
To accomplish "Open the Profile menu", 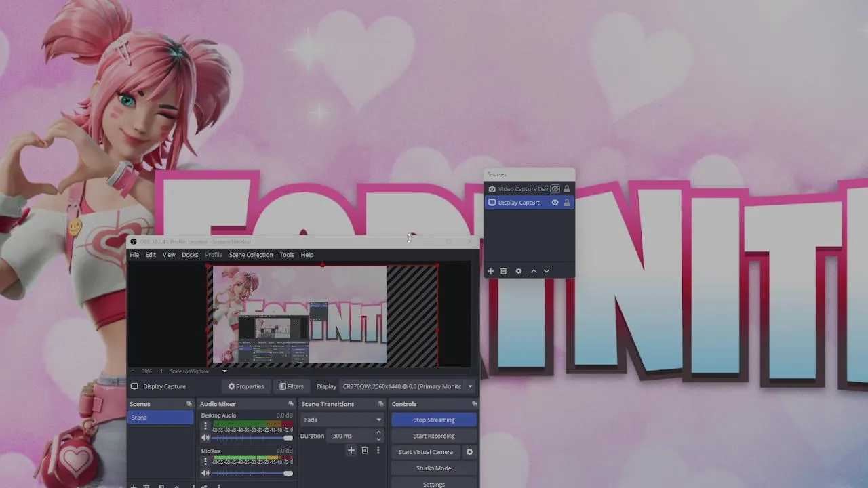I will pyautogui.click(x=214, y=255).
